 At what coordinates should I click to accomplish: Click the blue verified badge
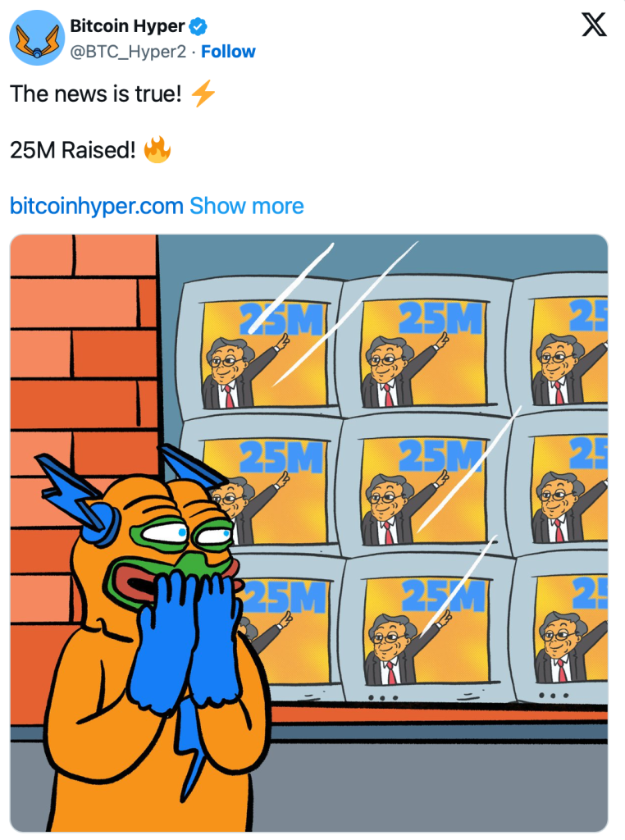198,25
